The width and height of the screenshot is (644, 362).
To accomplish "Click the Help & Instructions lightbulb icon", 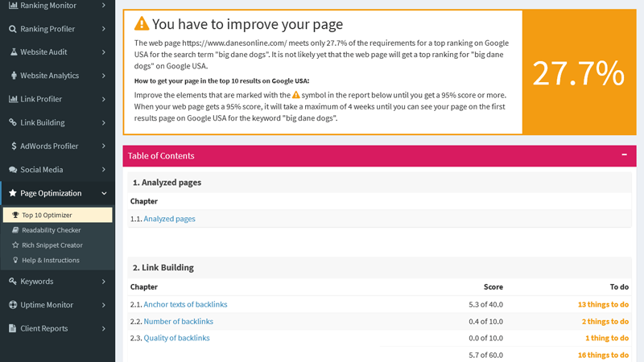I will pyautogui.click(x=15, y=260).
